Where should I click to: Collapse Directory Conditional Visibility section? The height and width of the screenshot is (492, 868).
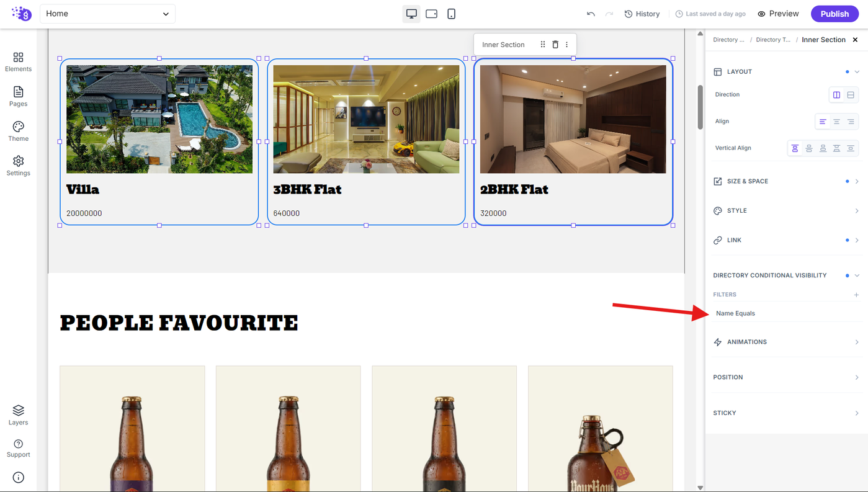click(857, 275)
